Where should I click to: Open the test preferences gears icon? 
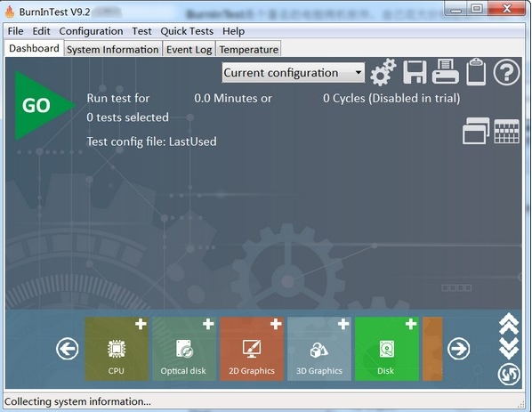click(383, 72)
